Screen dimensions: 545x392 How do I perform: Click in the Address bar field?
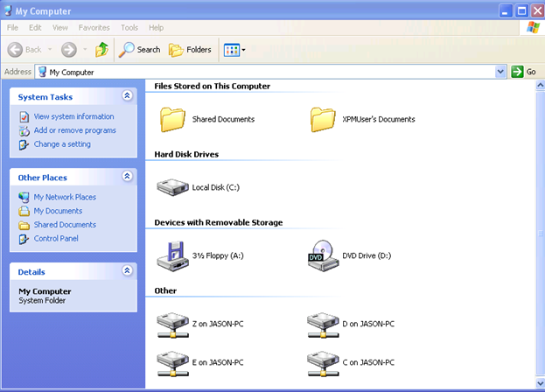270,72
